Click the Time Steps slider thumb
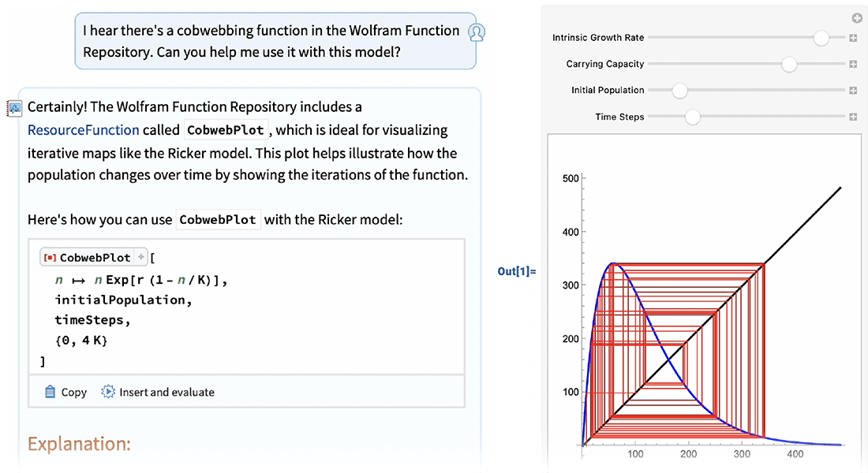 (x=692, y=117)
